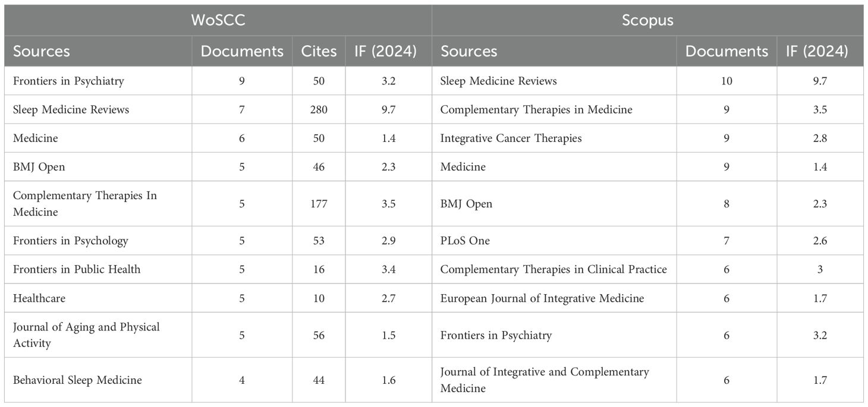Select the Frontiers in Psychiatry WoSCC row
The image size is (868, 407).
(68, 81)
